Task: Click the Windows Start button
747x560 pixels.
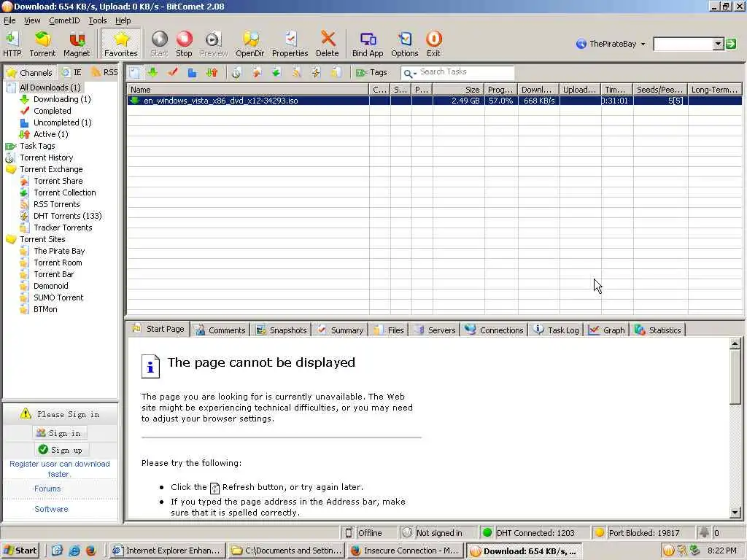Action: [x=20, y=551]
